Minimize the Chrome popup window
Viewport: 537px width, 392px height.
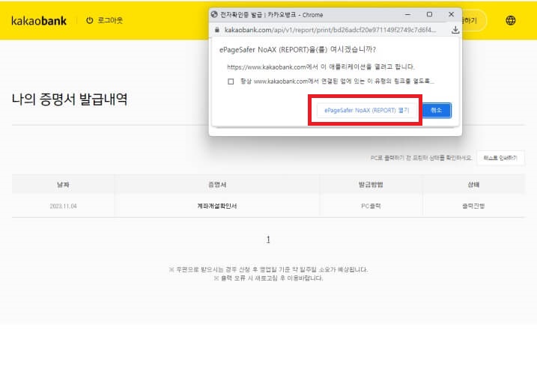click(x=407, y=15)
